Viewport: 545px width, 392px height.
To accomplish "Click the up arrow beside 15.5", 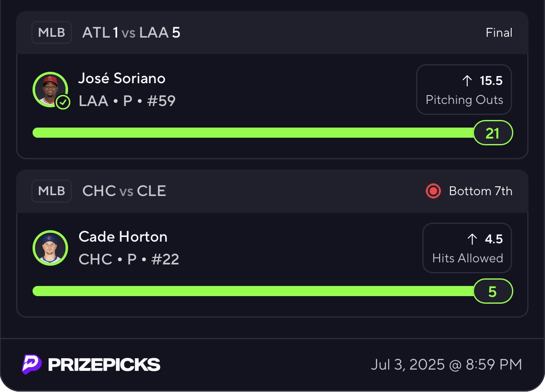I will coord(467,81).
